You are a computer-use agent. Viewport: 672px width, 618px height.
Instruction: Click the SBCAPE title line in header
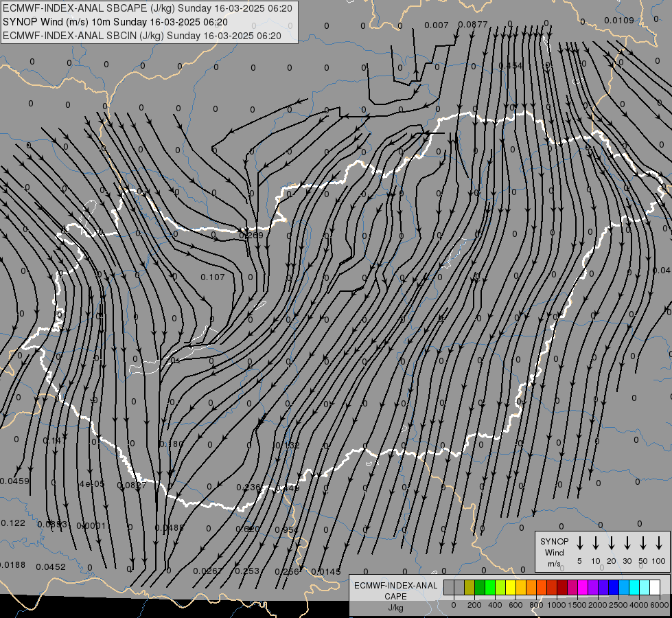click(148, 8)
